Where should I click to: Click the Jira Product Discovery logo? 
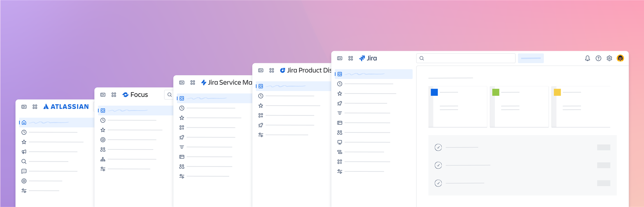(306, 71)
